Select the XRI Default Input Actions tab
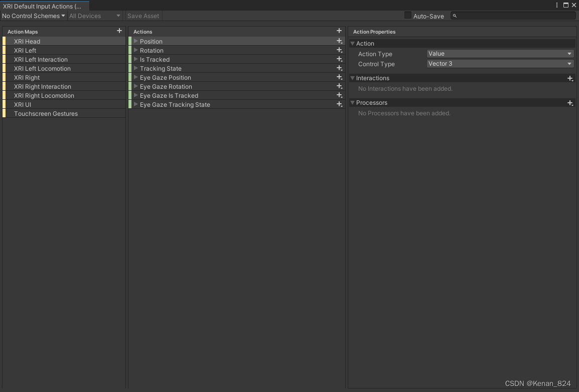This screenshot has width=579, height=392. [44, 6]
